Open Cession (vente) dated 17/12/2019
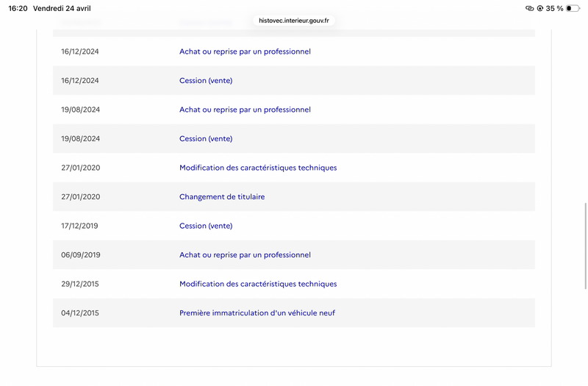Viewport: 588px width, 386px height. pyautogui.click(x=206, y=226)
